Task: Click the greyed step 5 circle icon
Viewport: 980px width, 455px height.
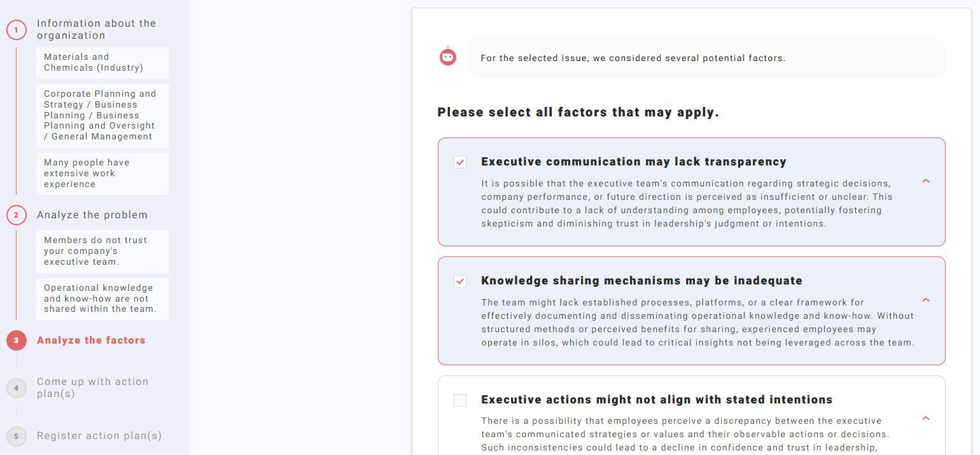Action: pos(17,436)
